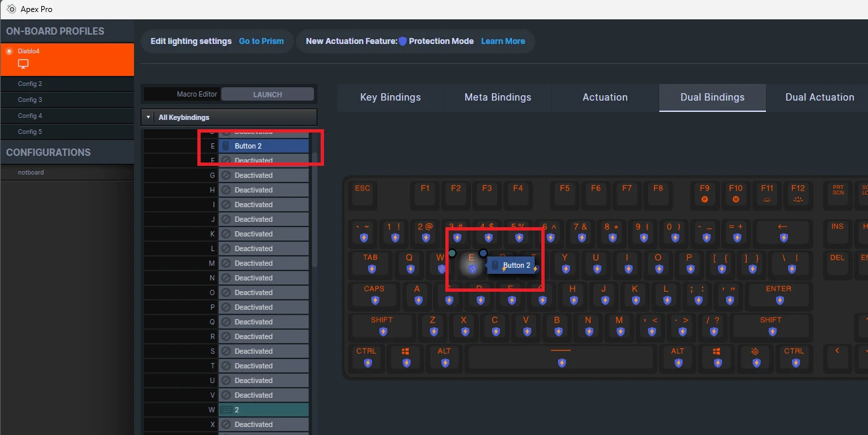The width and height of the screenshot is (868, 435).
Task: Click the keybindings list scrollbar
Action: pos(315,210)
